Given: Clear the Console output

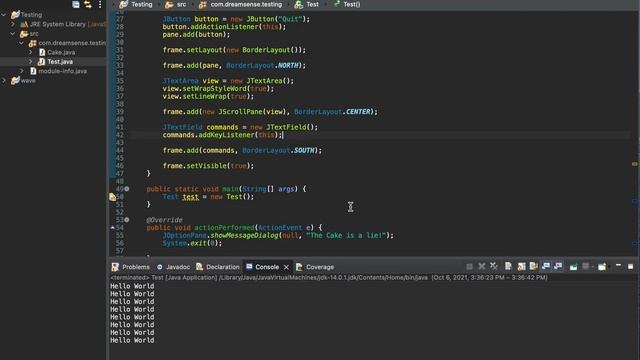Looking at the screenshot, I should [508, 267].
